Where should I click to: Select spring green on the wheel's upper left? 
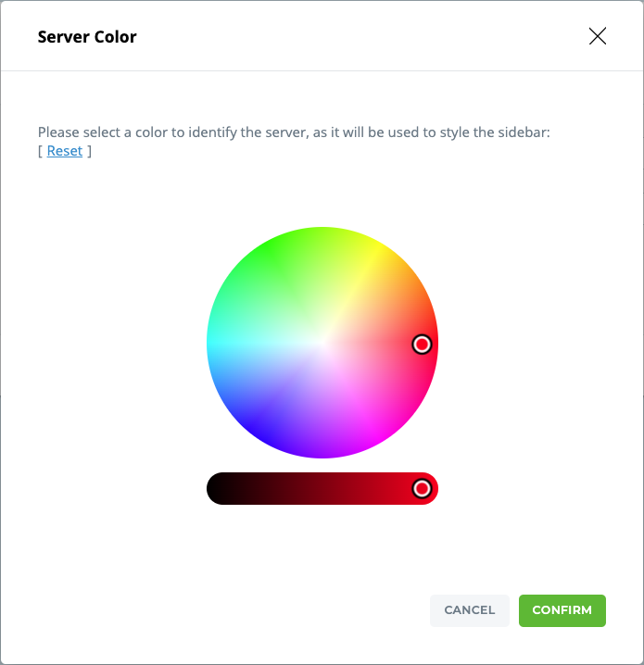[x=230, y=289]
